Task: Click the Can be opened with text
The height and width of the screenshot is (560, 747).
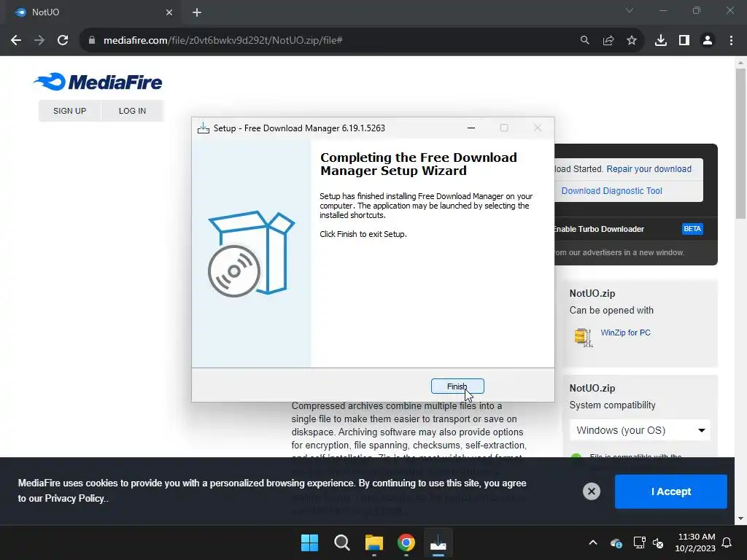Action: [x=611, y=311]
